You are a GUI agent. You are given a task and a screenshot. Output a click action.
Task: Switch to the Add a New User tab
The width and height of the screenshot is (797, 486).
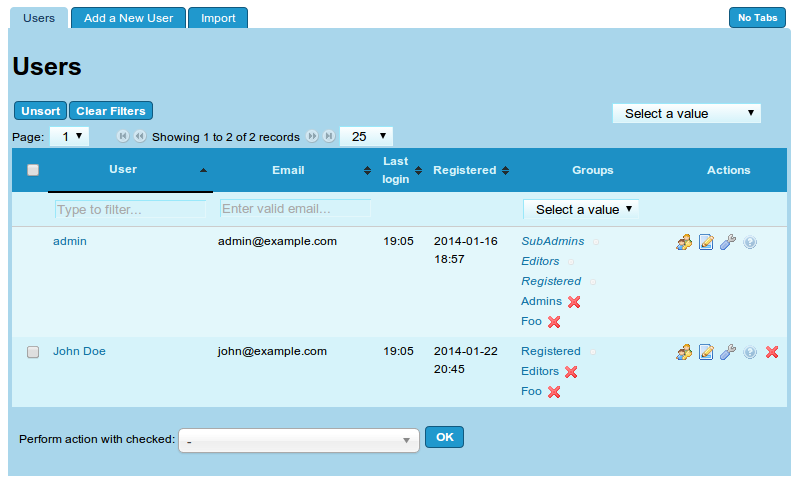pyautogui.click(x=128, y=18)
